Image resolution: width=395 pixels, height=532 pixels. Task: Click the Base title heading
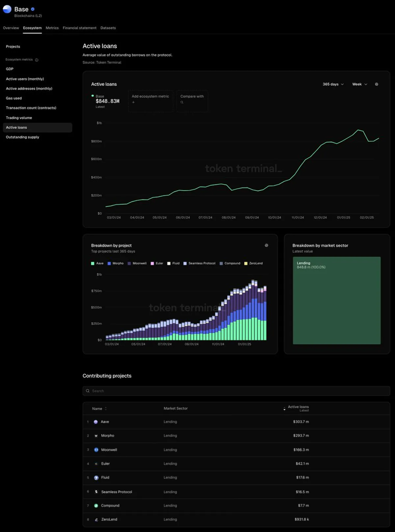21,9
